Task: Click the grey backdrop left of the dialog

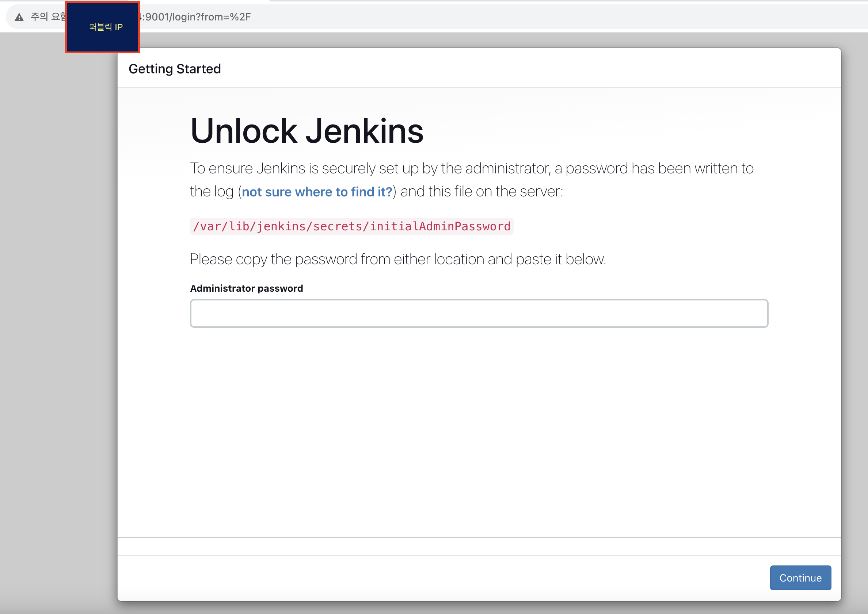Action: pos(57,303)
